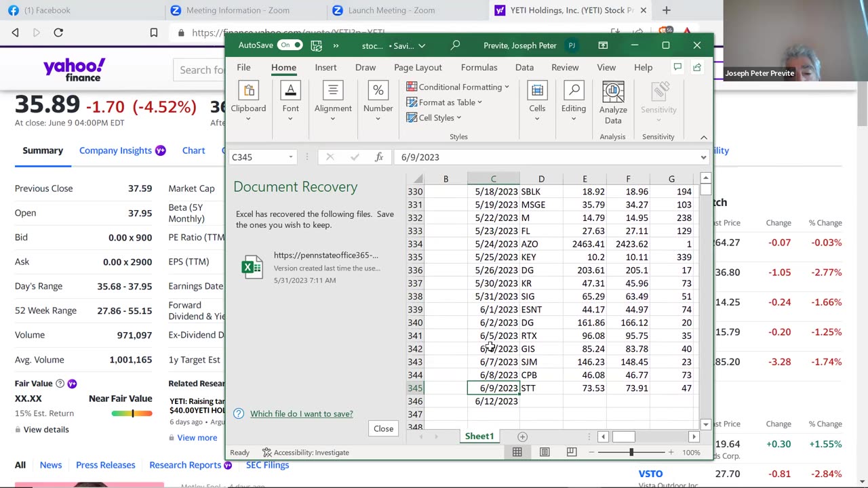Click horizontal scrollbar right arrow in Excel
868x488 pixels.
pyautogui.click(x=694, y=436)
